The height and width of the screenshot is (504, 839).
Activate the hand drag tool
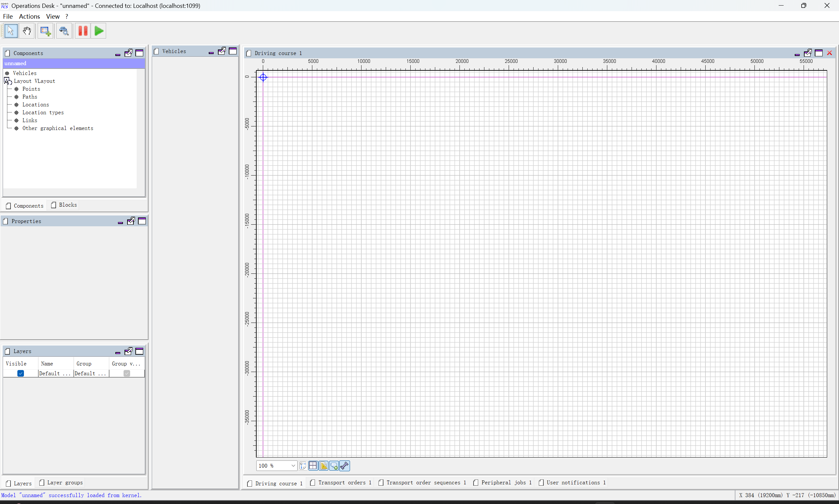click(27, 31)
